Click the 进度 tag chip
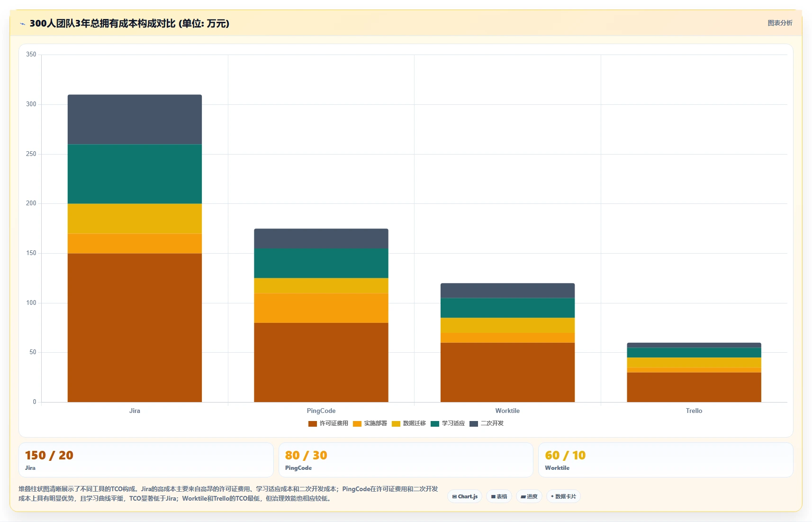 tap(529, 496)
